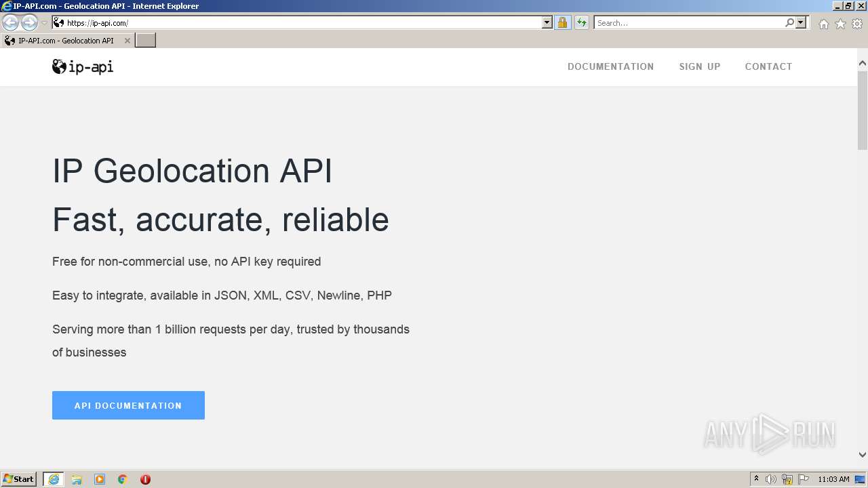
Task: Open the SIGN UP nav link
Action: pos(700,66)
